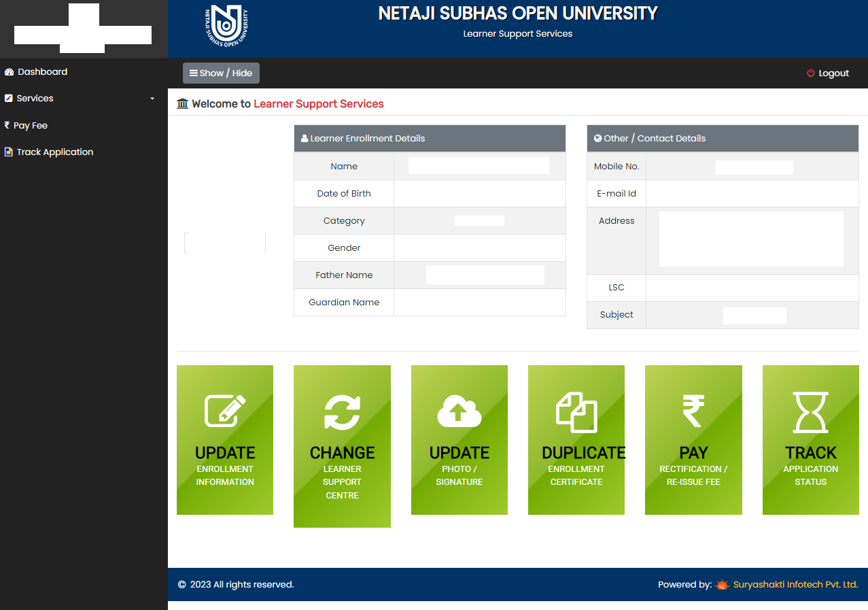Click the Suryashakti Infotech logo icon in footer
Viewport: 868px width, 610px height.
coord(722,585)
